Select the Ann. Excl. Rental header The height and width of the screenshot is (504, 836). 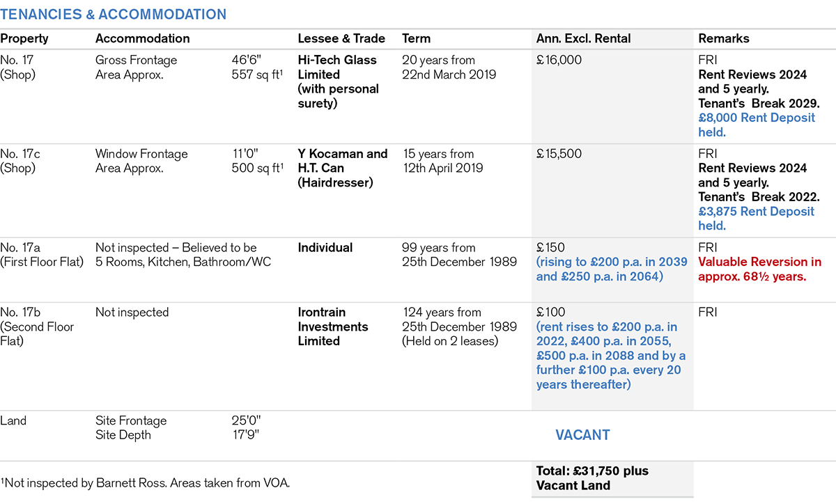click(583, 39)
